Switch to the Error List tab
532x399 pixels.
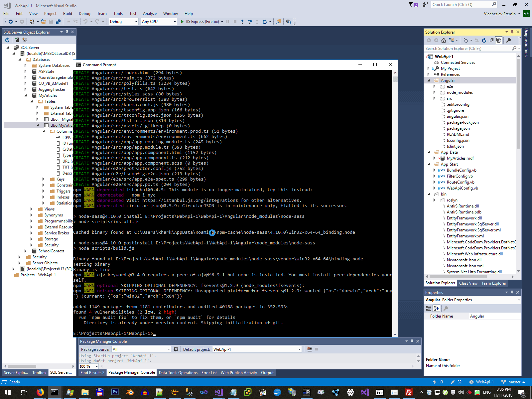point(209,373)
